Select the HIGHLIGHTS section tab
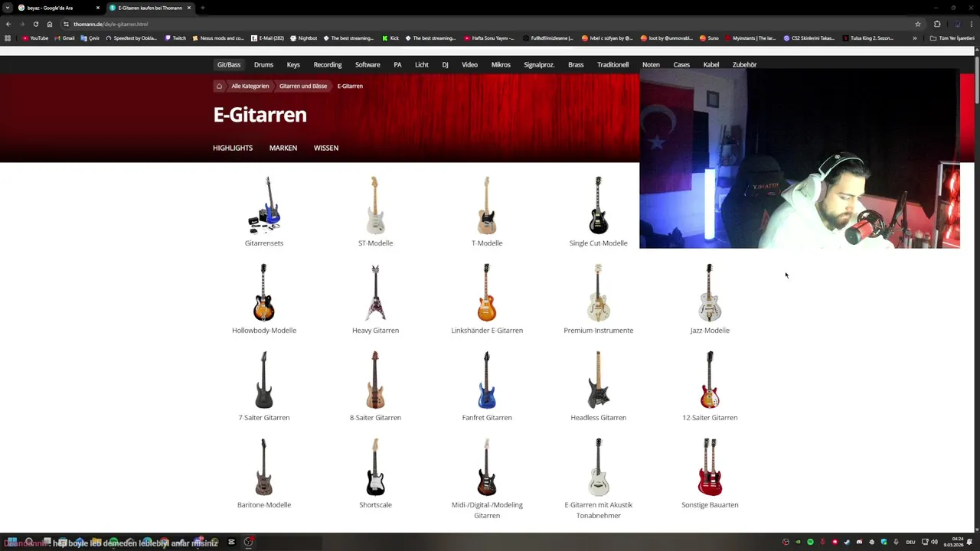This screenshot has width=980, height=551. pos(233,148)
